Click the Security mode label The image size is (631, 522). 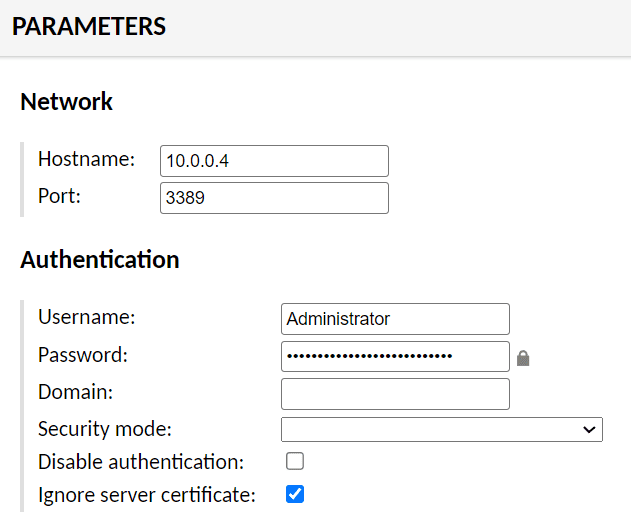(x=105, y=429)
